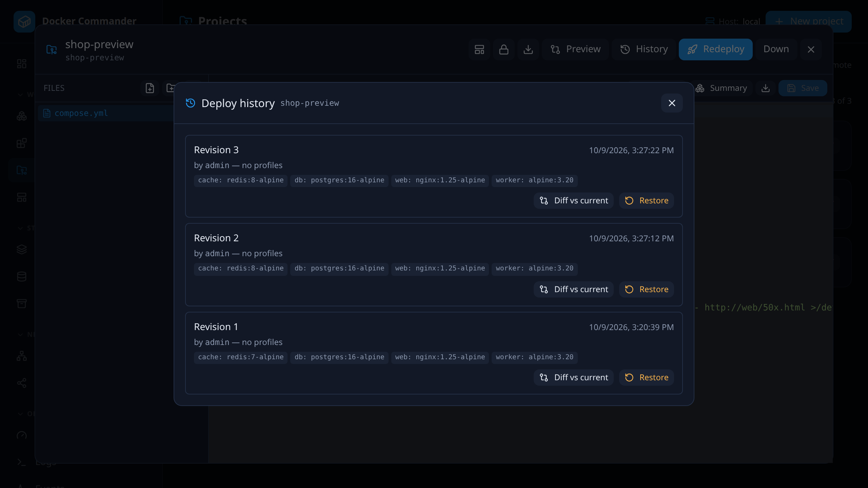Click the Host: local indicator
Screen dimensions: 868x488
(x=733, y=21)
